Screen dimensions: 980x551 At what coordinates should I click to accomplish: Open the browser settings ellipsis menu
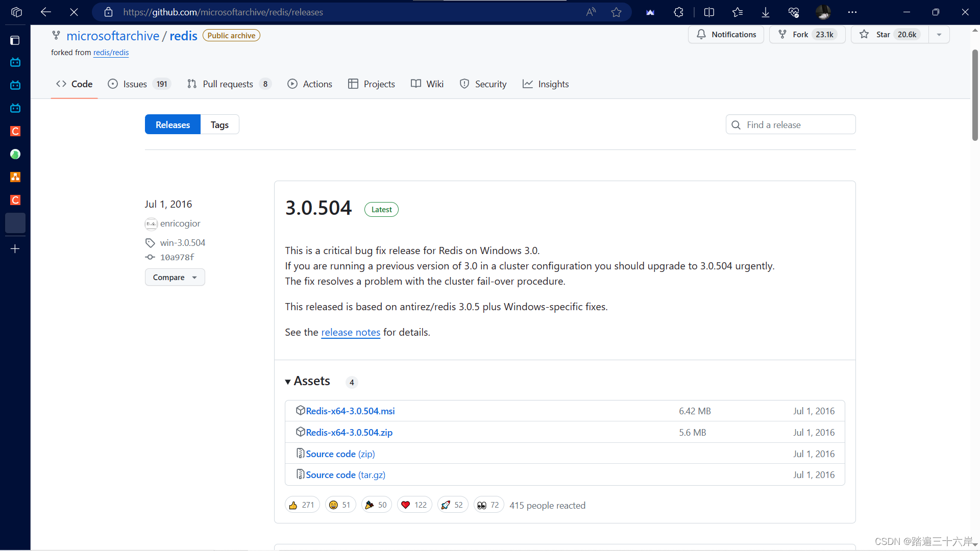point(852,12)
